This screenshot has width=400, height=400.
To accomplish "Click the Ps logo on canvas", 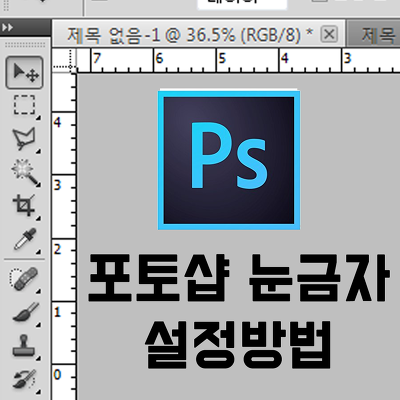I will point(229,160).
